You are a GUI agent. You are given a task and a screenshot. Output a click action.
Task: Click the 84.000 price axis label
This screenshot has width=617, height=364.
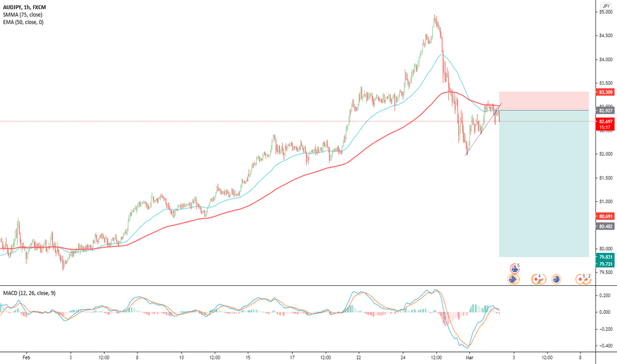[x=606, y=60]
